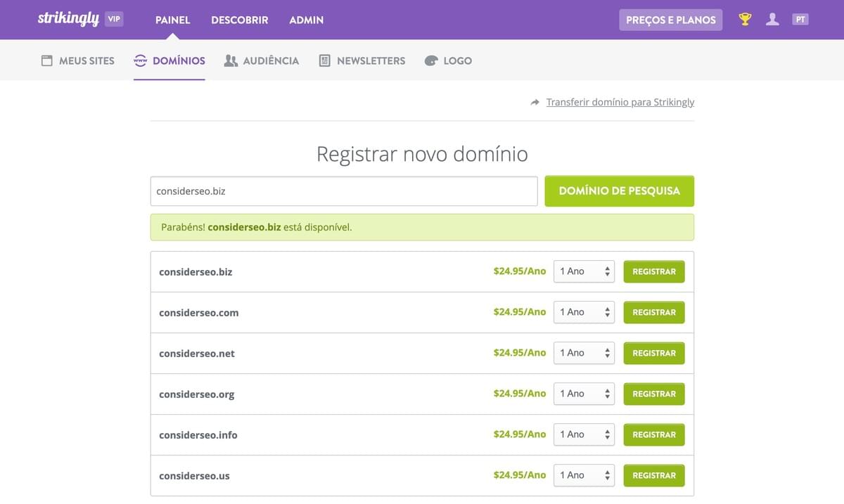844x504 pixels.
Task: Click considerseo.info domain name
Action: pos(198,435)
